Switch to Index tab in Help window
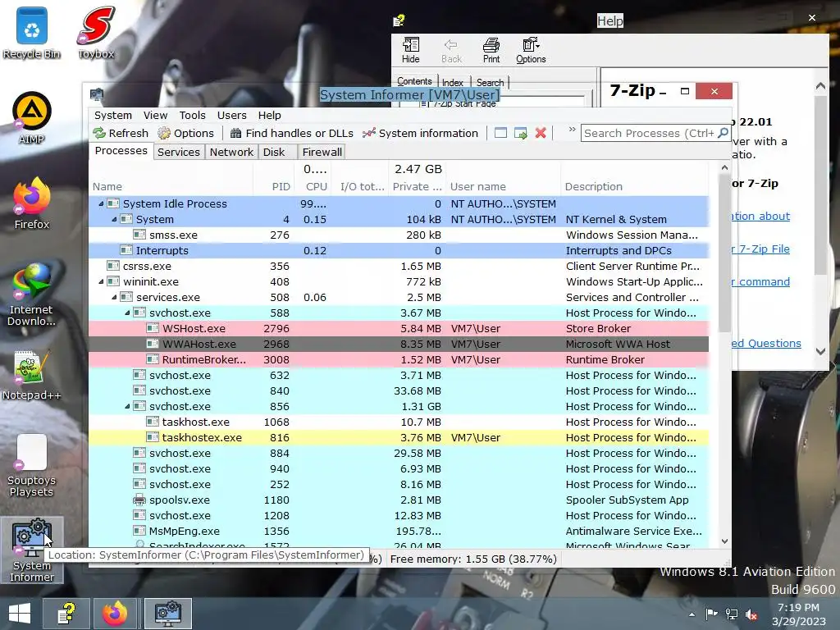This screenshot has width=840, height=630. 453,83
